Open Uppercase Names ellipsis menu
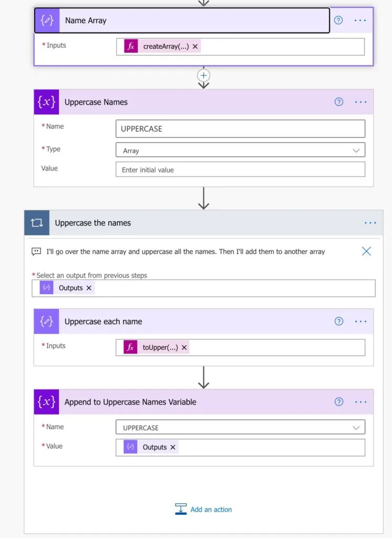 [x=360, y=102]
